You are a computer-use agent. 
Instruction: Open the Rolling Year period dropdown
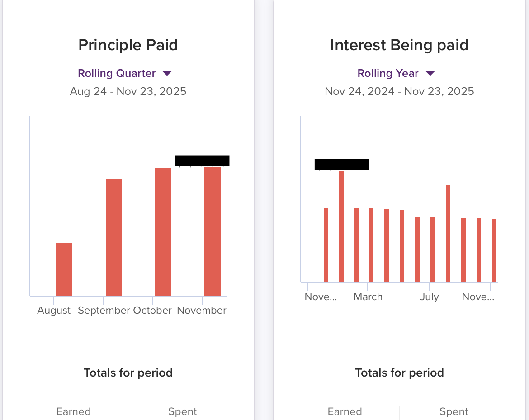(x=388, y=73)
